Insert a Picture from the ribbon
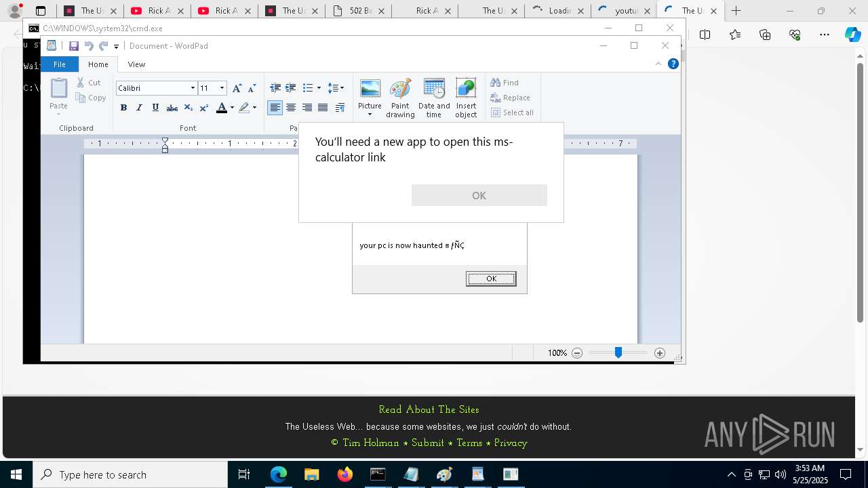Image resolution: width=868 pixels, height=488 pixels. pos(370,93)
